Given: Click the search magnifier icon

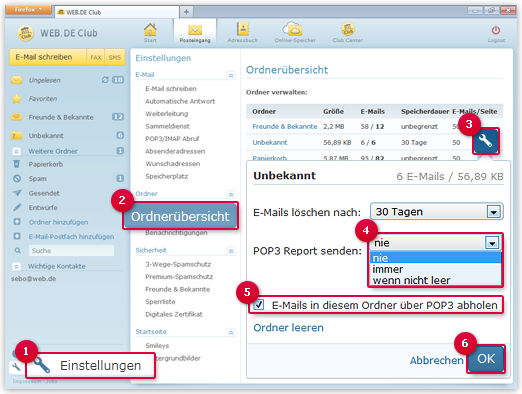Looking at the screenshot, I should tap(18, 250).
